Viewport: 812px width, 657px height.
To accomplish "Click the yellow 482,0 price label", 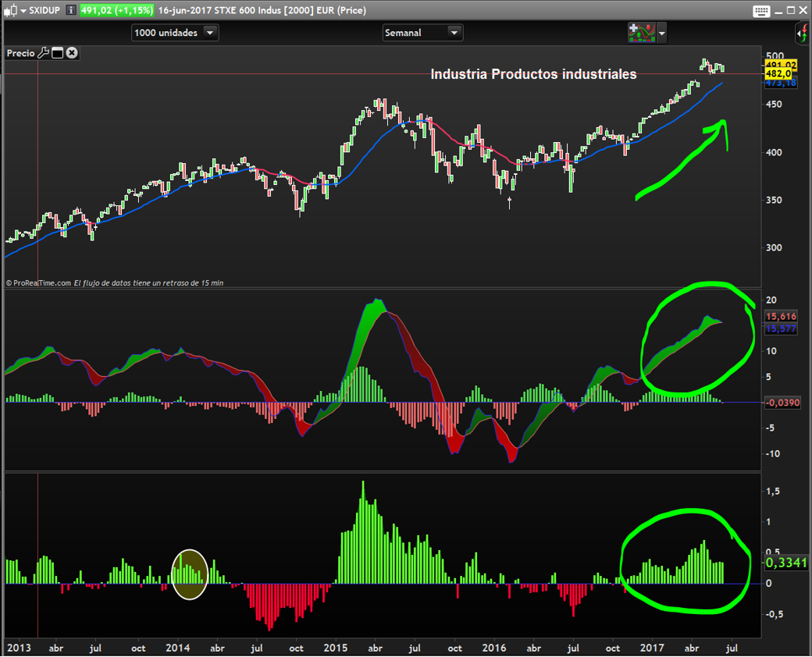I will point(778,73).
